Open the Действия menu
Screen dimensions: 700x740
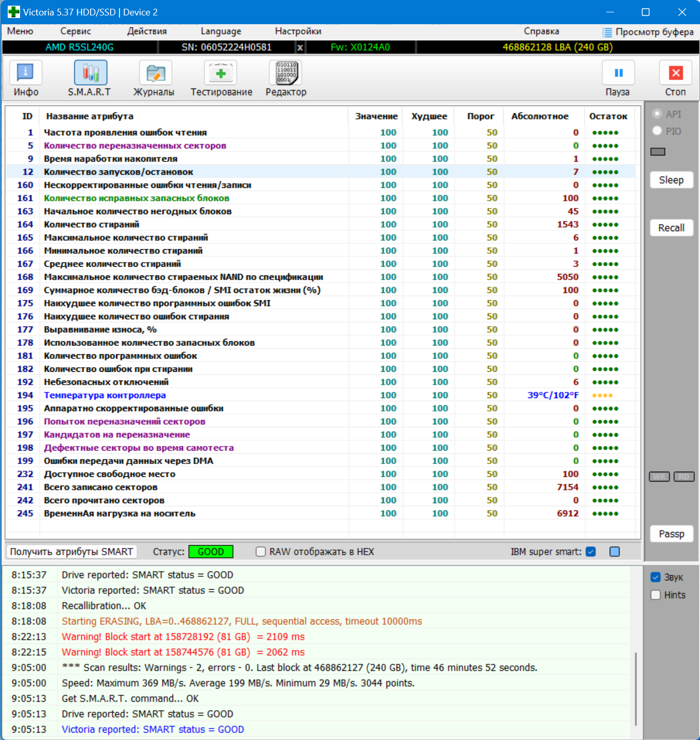[x=147, y=31]
